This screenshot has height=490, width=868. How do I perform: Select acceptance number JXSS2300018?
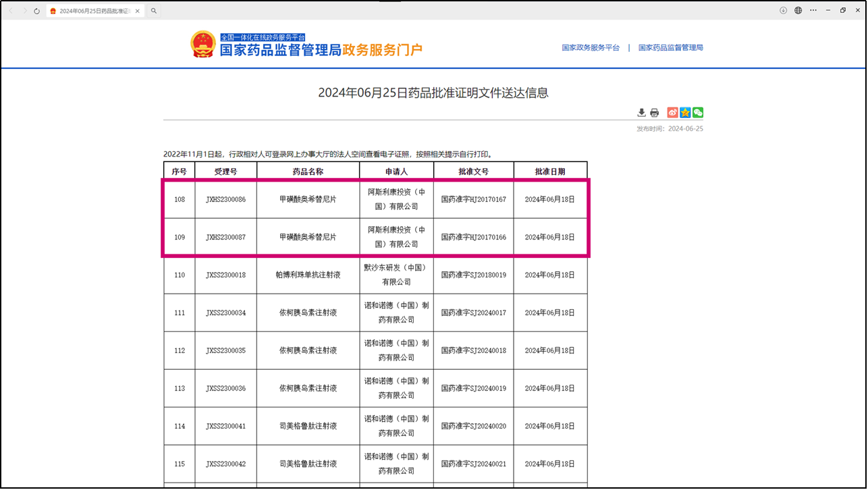[225, 275]
